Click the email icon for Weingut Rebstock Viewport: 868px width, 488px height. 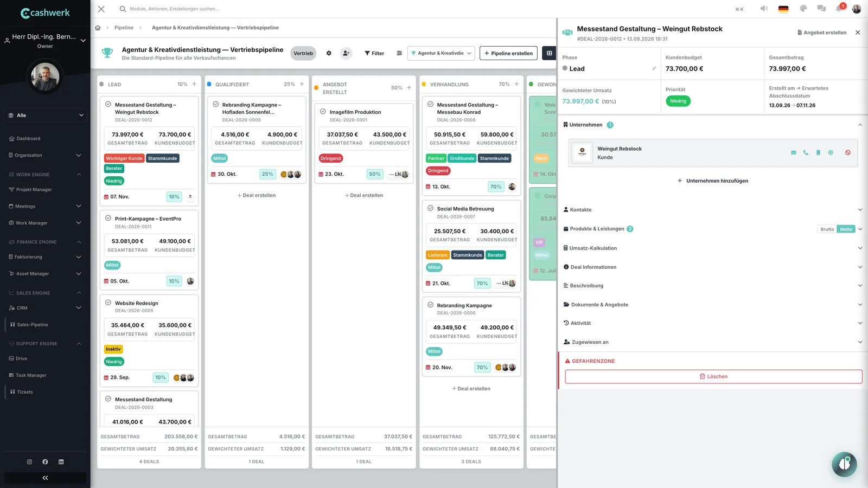[794, 152]
